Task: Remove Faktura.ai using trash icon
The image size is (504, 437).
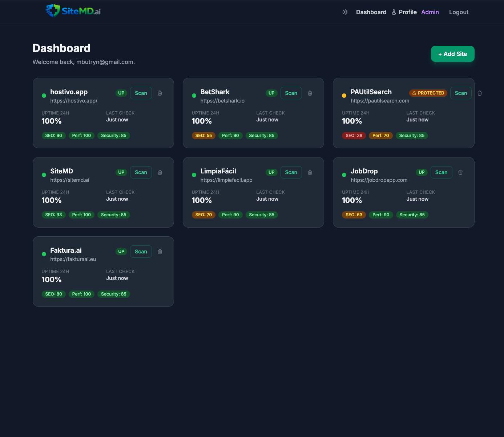Action: coord(160,252)
